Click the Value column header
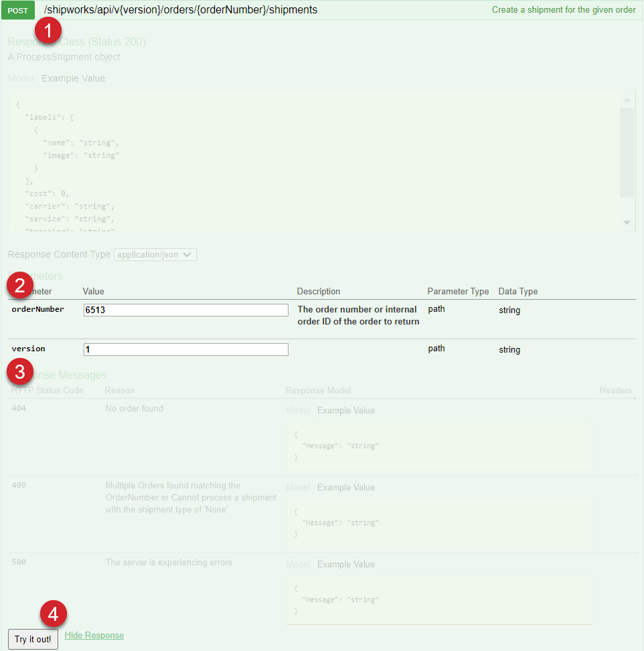Screen dimensions: 644x651 pos(94,292)
